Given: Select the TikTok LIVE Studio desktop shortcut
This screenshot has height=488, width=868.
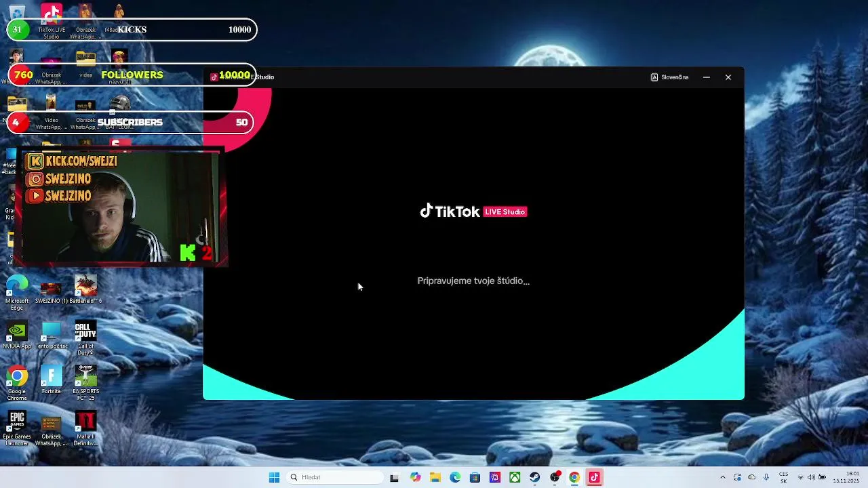Looking at the screenshot, I should point(52,20).
